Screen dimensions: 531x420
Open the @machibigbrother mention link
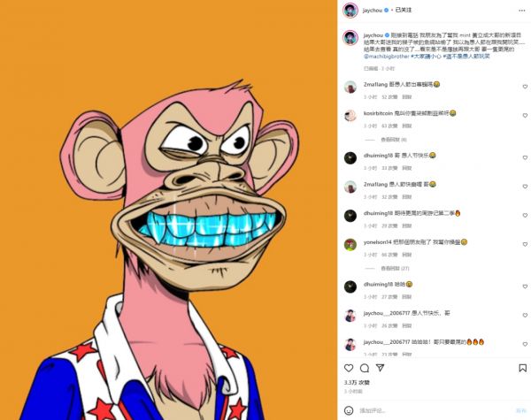tap(387, 57)
